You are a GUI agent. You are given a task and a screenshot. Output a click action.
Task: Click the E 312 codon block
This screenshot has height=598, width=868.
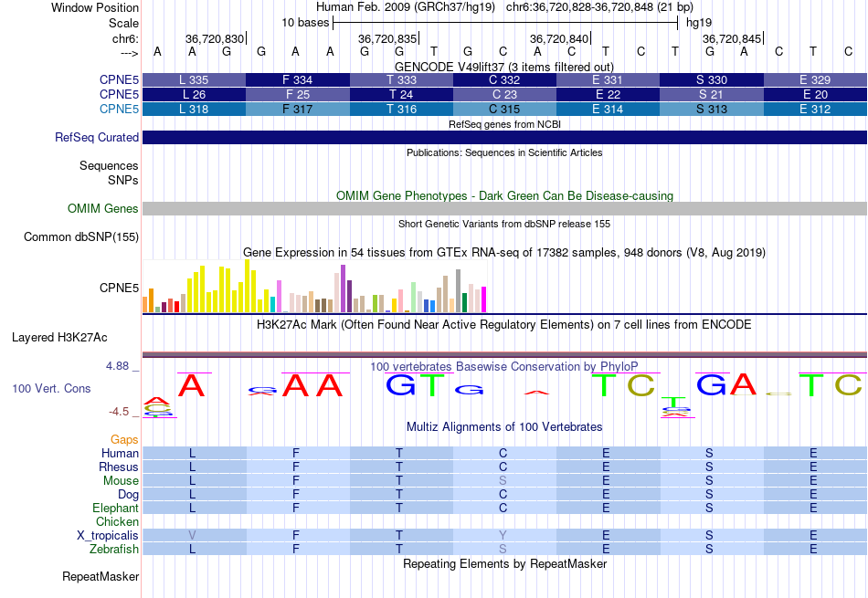[x=815, y=109]
